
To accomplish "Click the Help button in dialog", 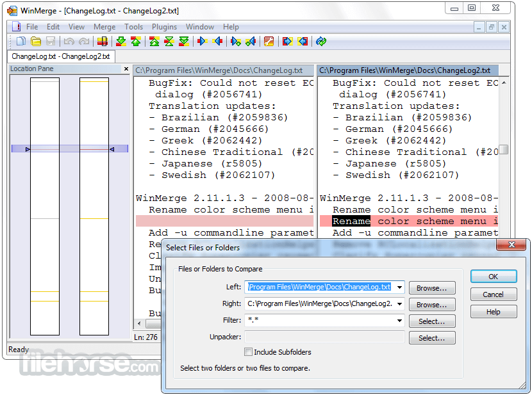I will (494, 312).
